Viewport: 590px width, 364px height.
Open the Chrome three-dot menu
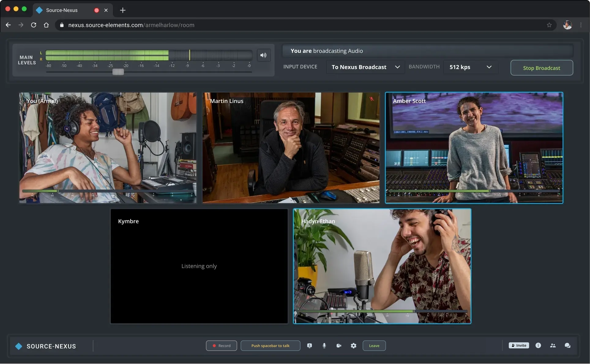tap(581, 25)
